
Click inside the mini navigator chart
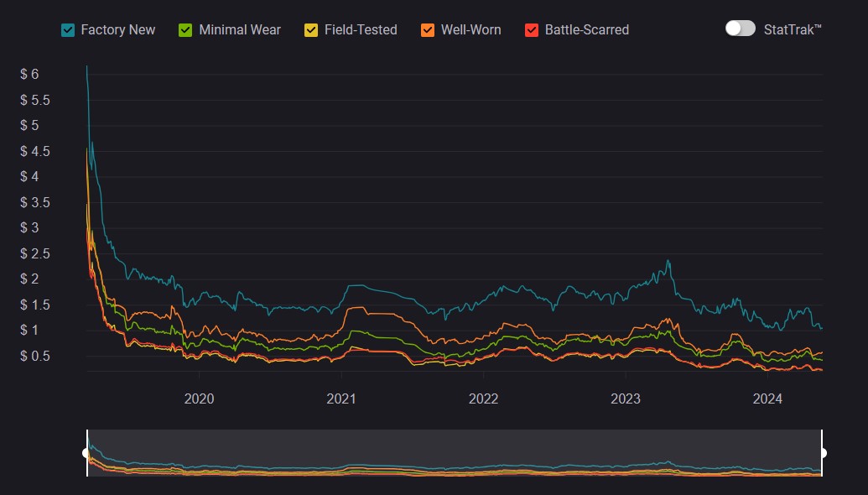point(453,453)
